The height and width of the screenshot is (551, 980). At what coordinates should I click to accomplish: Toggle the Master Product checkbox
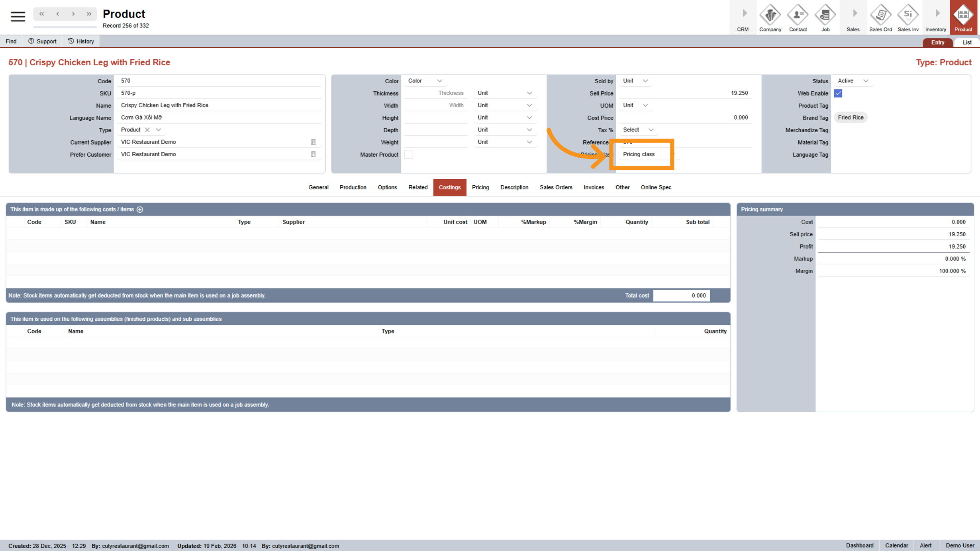tap(408, 154)
